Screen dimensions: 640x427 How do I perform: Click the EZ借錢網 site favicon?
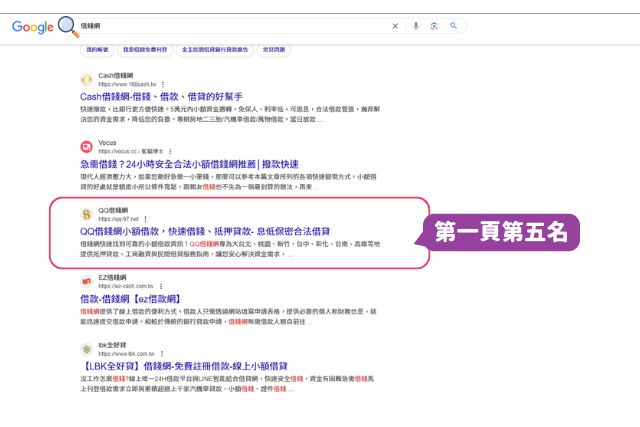[x=87, y=281]
